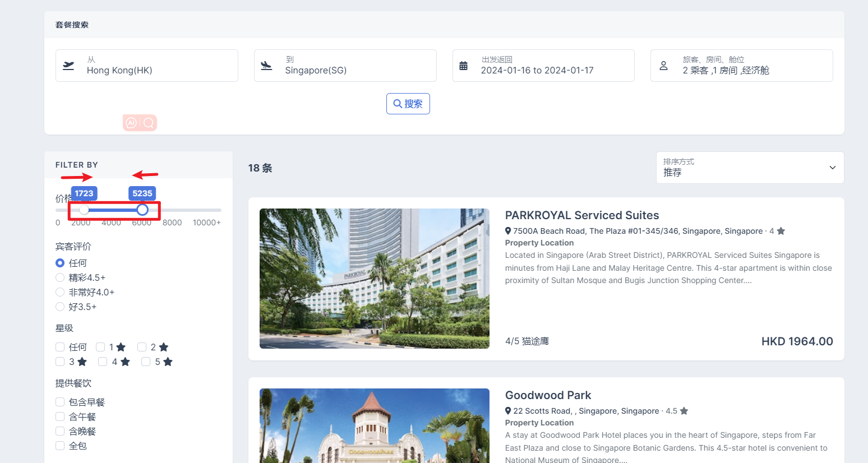Click the traveler person icon
868x463 pixels.
pyautogui.click(x=663, y=66)
